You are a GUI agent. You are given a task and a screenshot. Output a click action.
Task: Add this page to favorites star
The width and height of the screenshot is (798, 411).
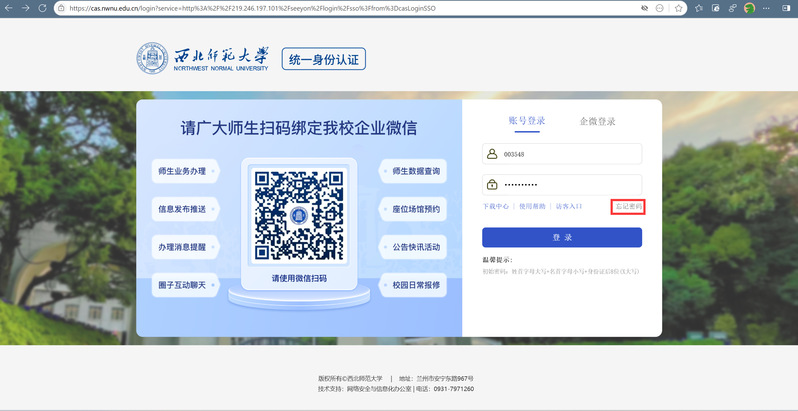pyautogui.click(x=678, y=8)
